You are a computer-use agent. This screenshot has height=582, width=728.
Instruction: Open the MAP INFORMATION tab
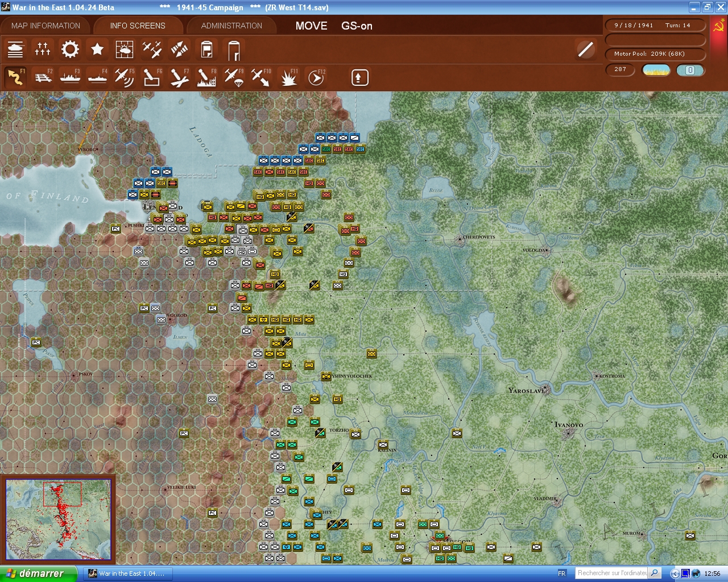point(45,26)
